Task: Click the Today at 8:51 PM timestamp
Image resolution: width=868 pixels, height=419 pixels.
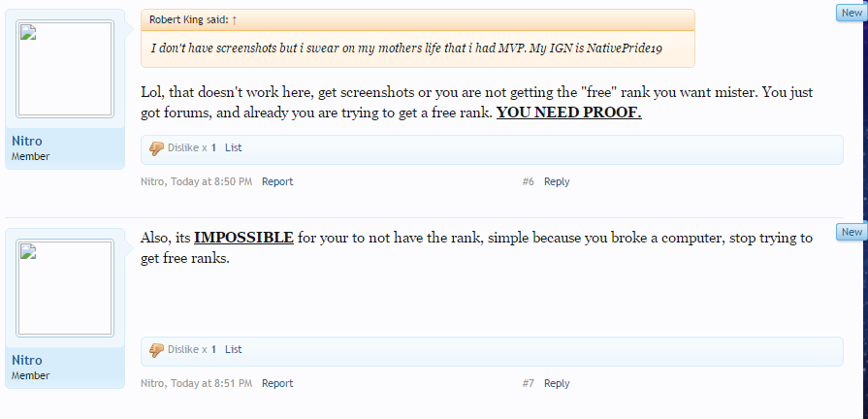Action: 211,383
